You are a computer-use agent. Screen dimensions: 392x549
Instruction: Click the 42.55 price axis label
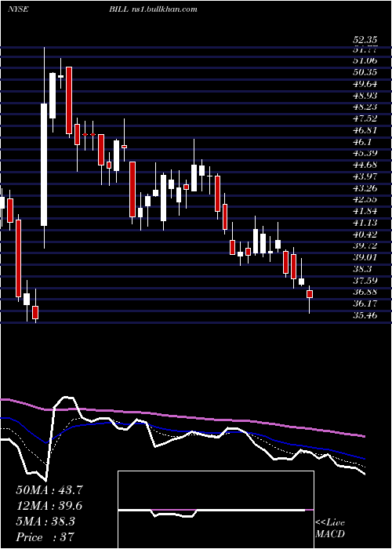point(365,199)
